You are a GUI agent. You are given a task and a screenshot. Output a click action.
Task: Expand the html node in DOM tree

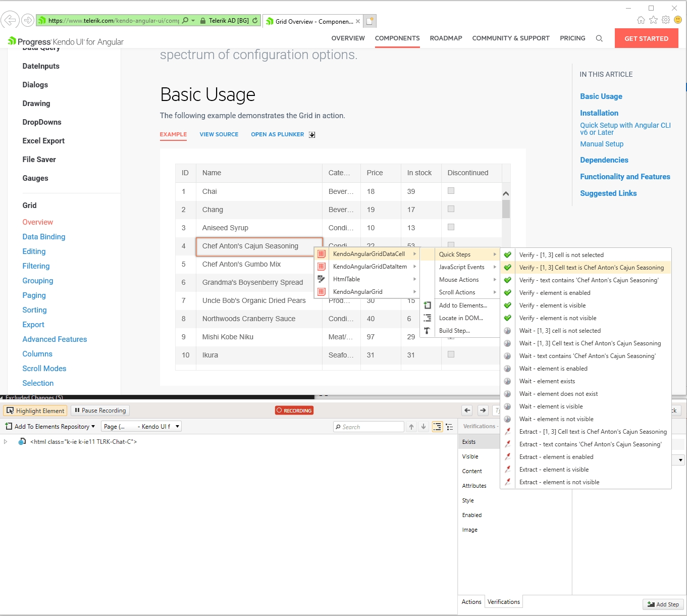tap(6, 441)
